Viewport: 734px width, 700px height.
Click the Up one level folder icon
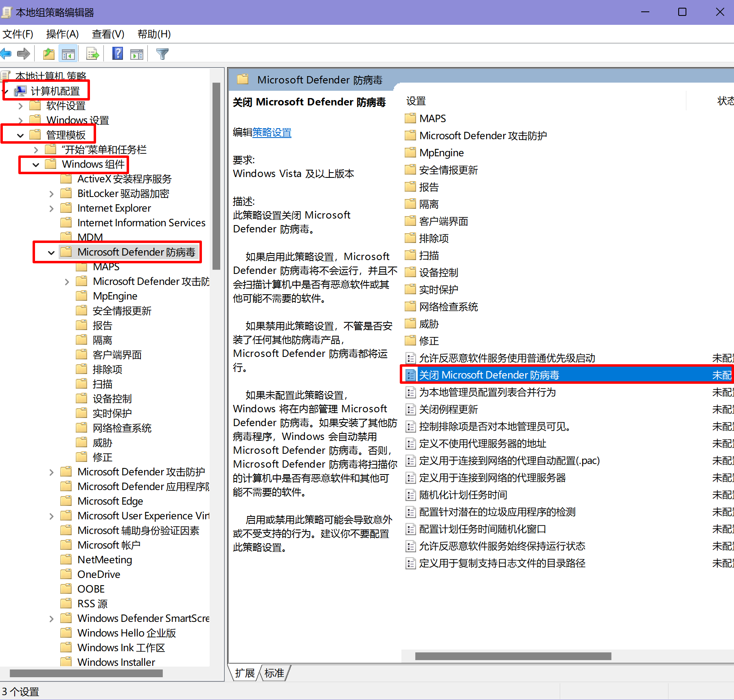point(49,53)
